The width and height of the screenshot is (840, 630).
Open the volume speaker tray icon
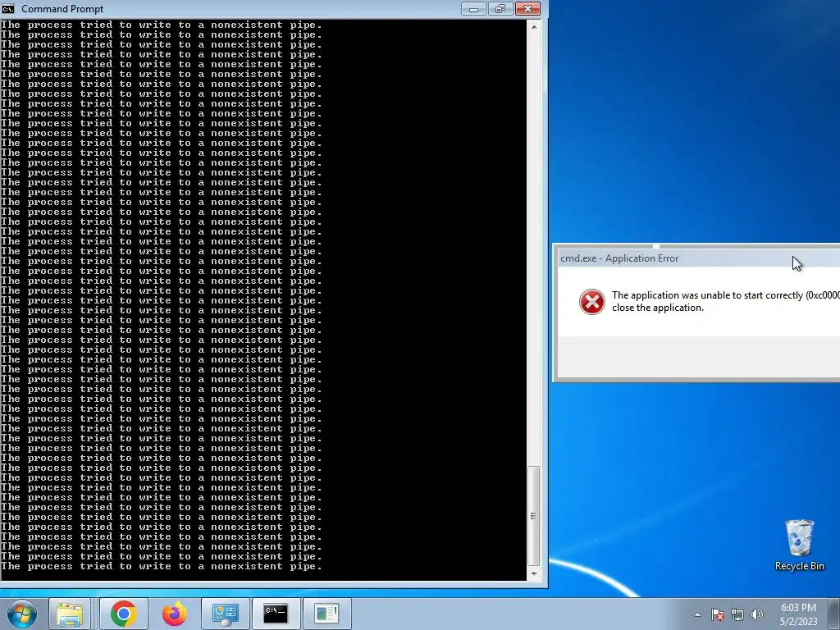pyautogui.click(x=757, y=614)
